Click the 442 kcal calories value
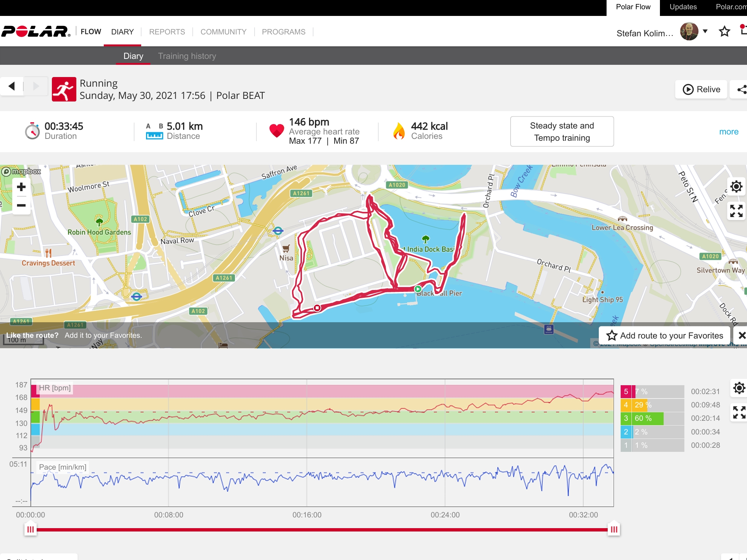747x560 pixels. [x=429, y=126]
